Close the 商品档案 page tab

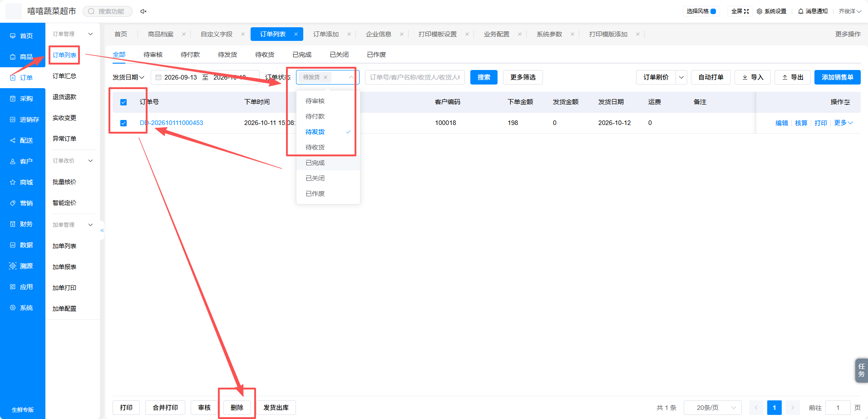184,34
